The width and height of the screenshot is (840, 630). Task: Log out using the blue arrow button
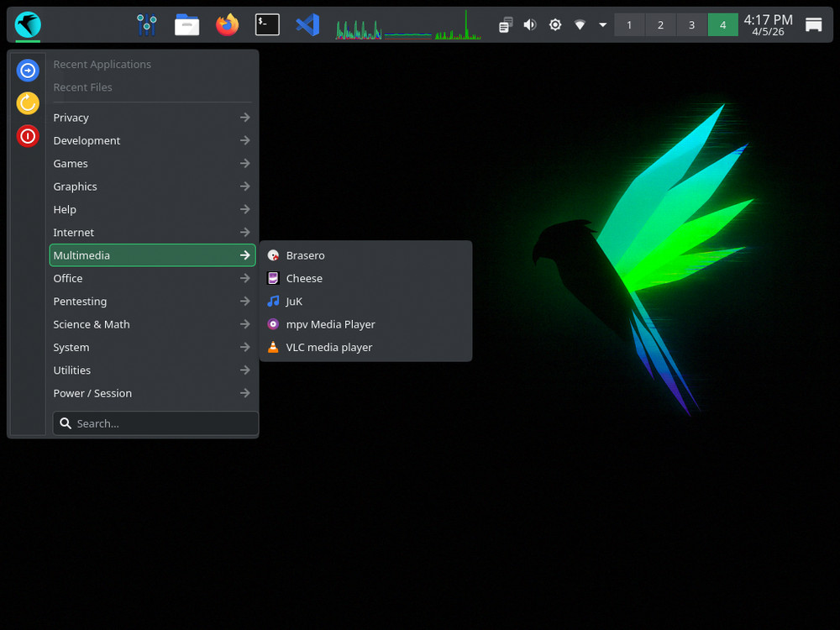click(28, 70)
